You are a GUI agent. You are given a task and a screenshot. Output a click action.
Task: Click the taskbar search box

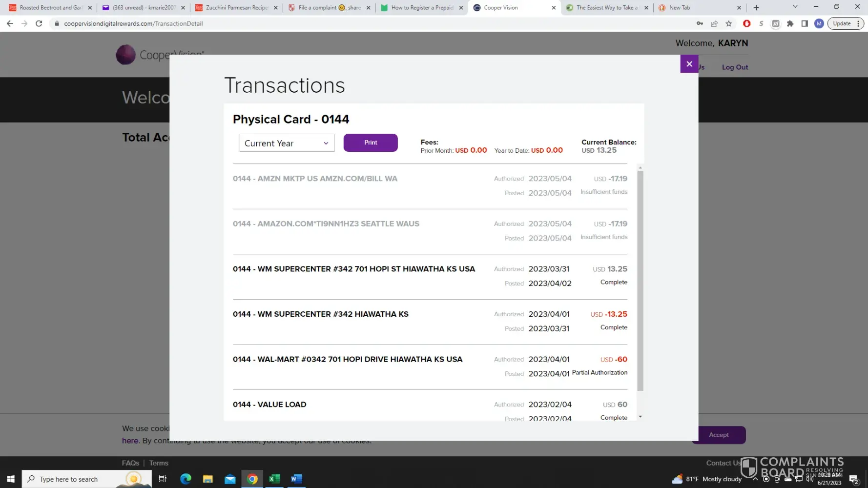86,479
